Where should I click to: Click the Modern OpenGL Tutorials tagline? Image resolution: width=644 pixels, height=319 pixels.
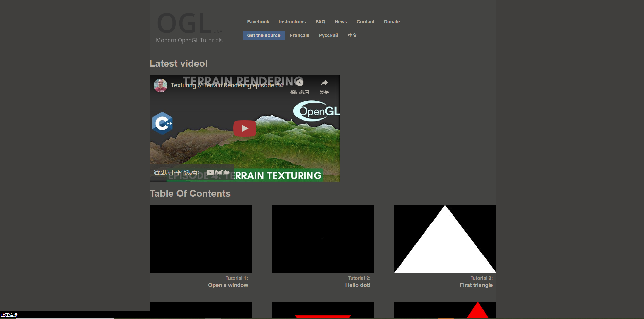point(189,40)
